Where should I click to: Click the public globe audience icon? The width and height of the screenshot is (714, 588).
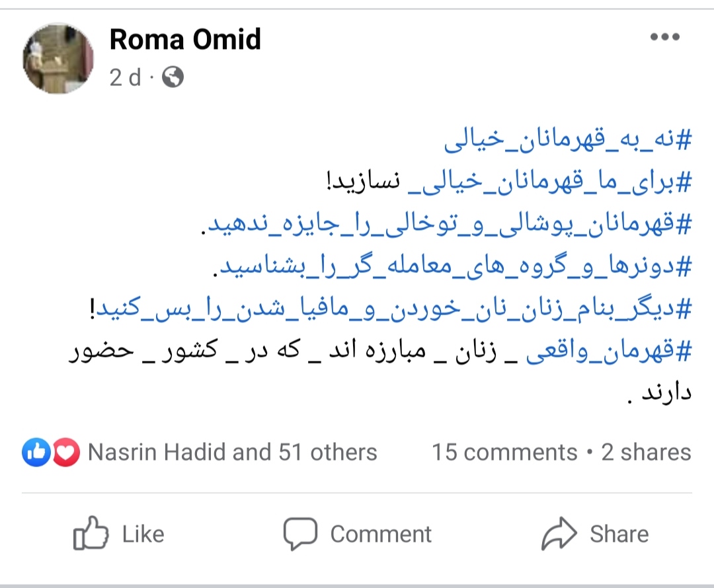[173, 79]
